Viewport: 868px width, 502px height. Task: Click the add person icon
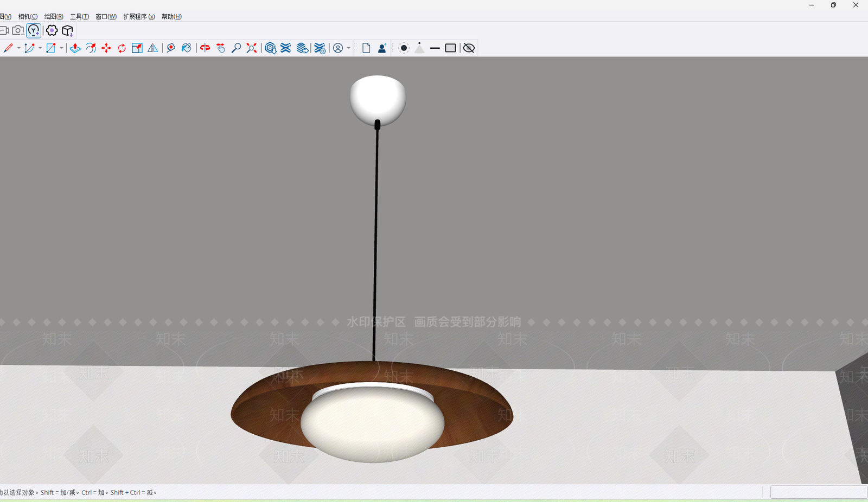pos(382,48)
